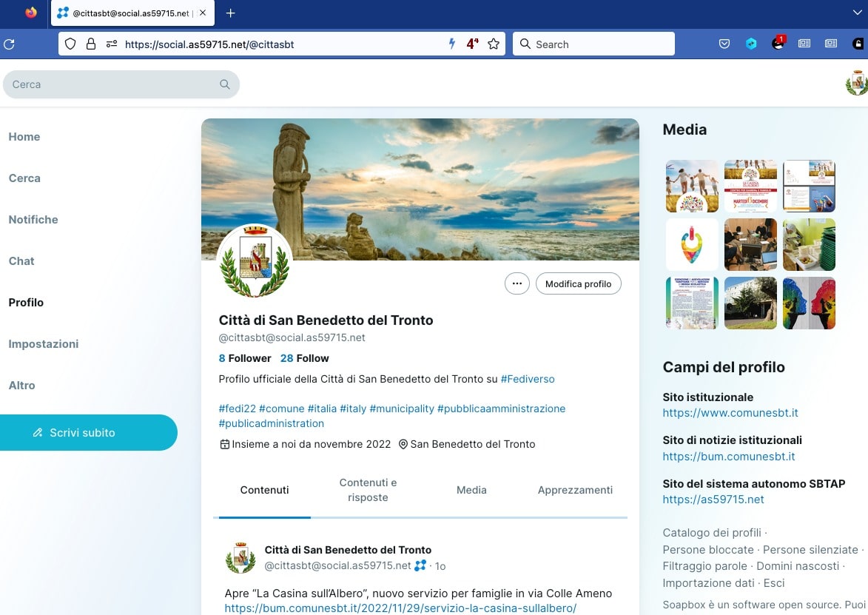868x615 pixels.
Task: Expand the Altro sidebar menu
Action: coord(22,386)
